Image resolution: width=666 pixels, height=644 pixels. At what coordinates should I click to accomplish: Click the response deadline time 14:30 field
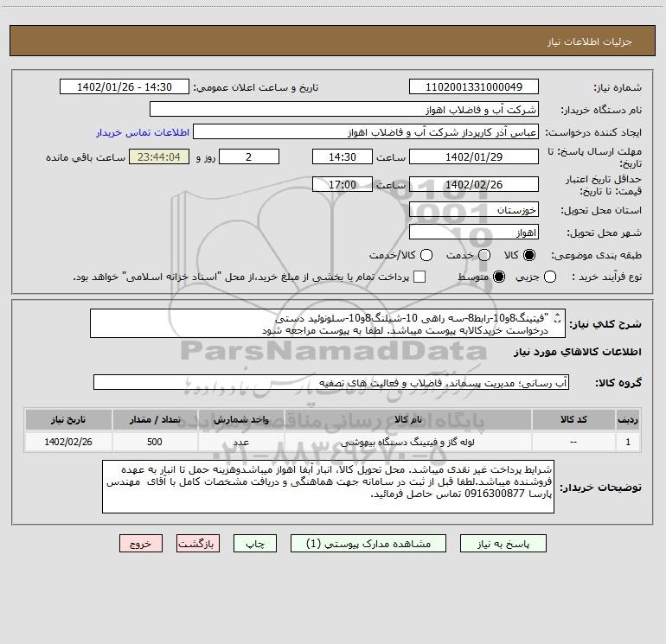coord(343,156)
